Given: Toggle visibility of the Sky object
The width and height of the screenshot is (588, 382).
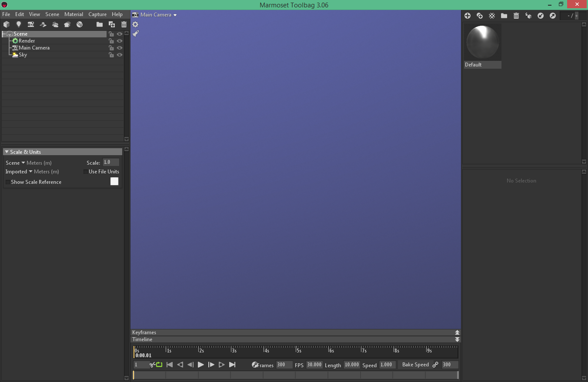Looking at the screenshot, I should [120, 55].
